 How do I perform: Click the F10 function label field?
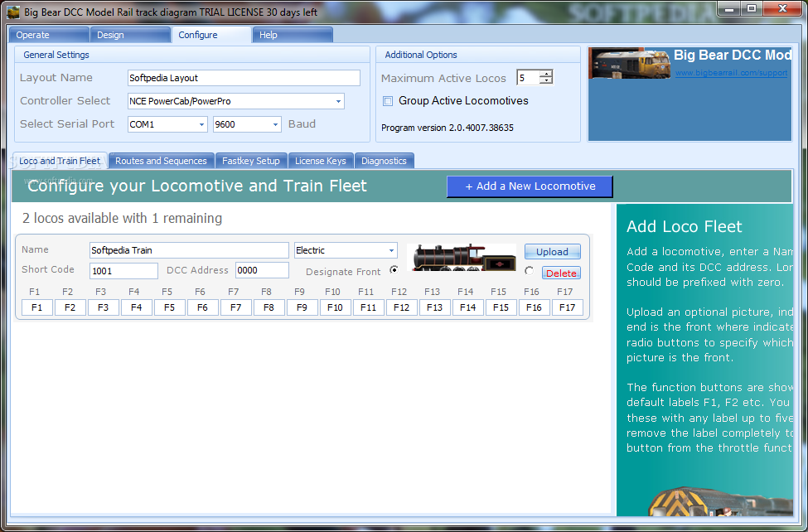pyautogui.click(x=336, y=307)
